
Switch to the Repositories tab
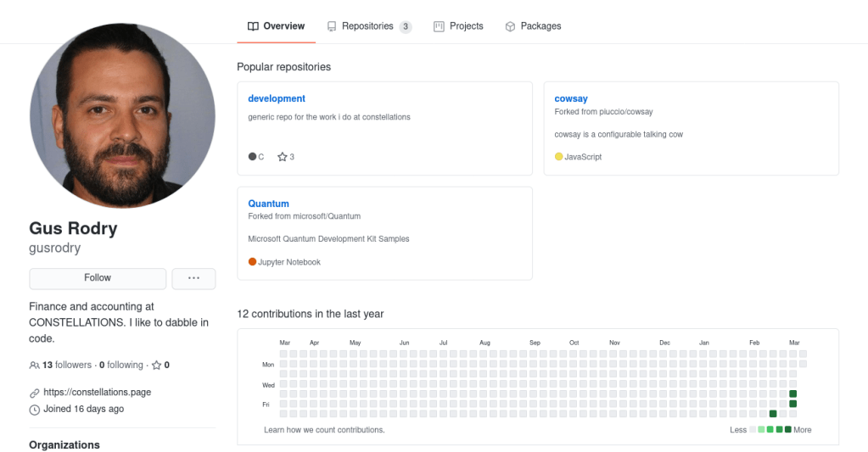(367, 26)
